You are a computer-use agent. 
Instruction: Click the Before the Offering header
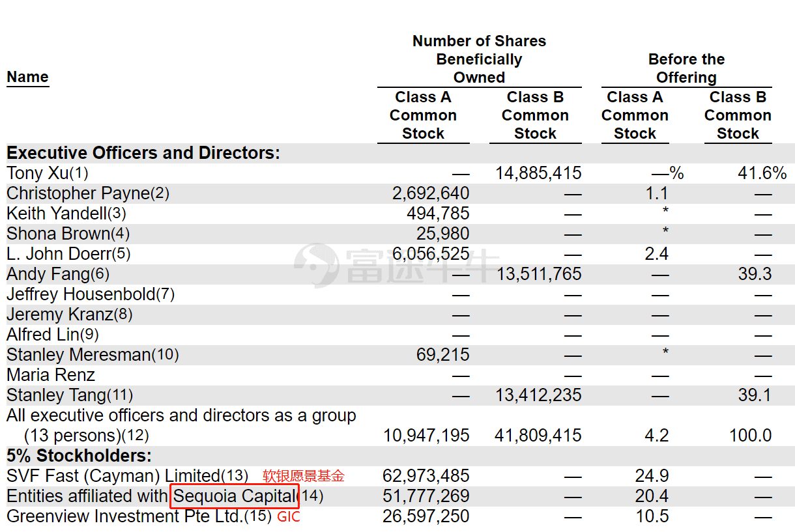(686, 68)
